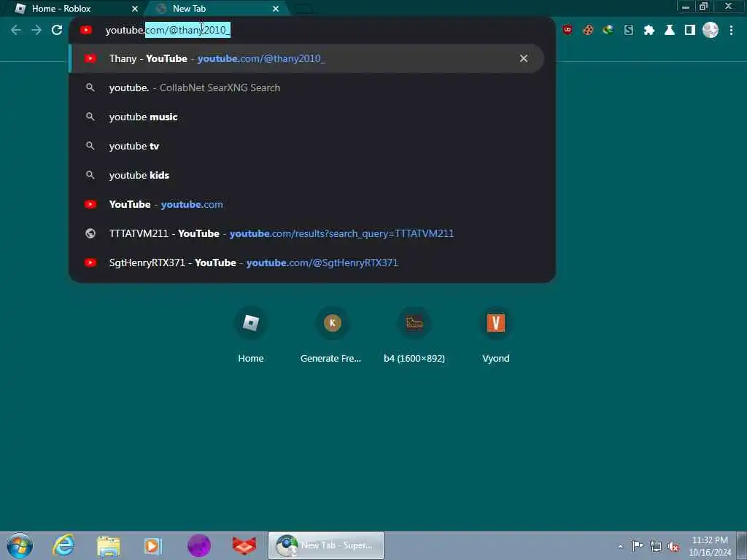Choose the youtube tv suggestion
747x560 pixels.
point(306,146)
